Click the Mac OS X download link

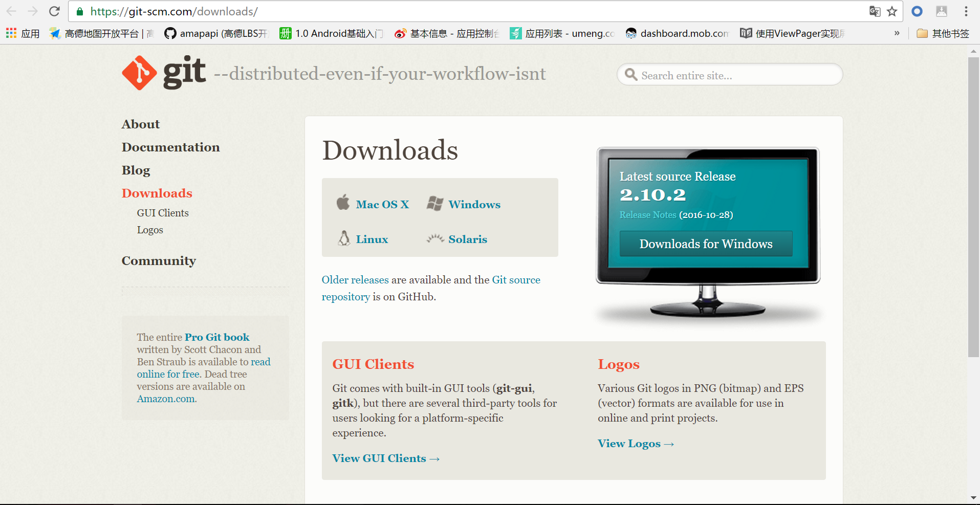pos(382,204)
